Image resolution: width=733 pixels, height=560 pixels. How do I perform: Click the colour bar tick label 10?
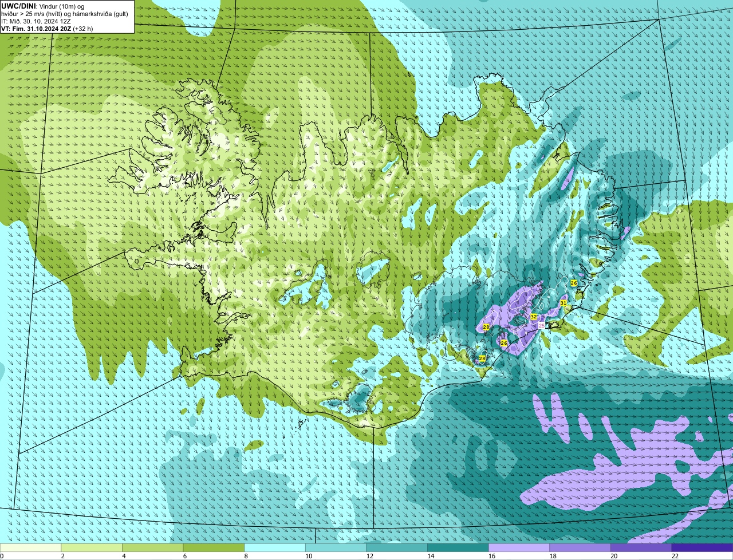[x=308, y=556]
